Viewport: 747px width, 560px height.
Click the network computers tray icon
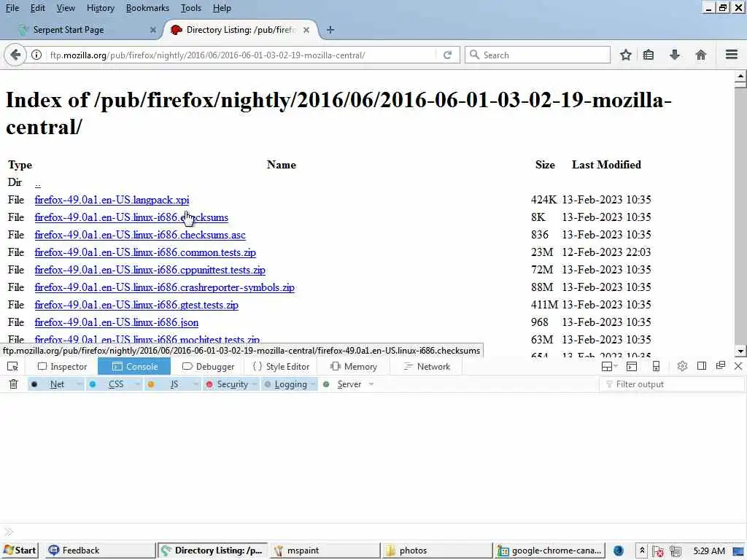pos(675,551)
